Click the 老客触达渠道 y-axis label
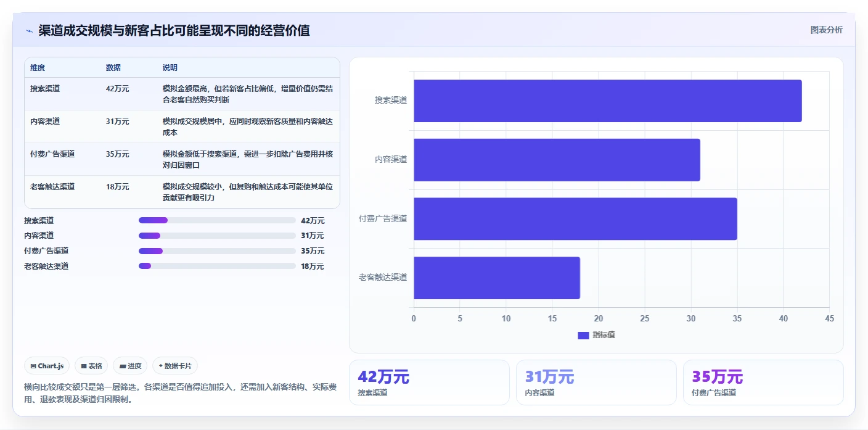Image resolution: width=868 pixels, height=430 pixels. [383, 277]
